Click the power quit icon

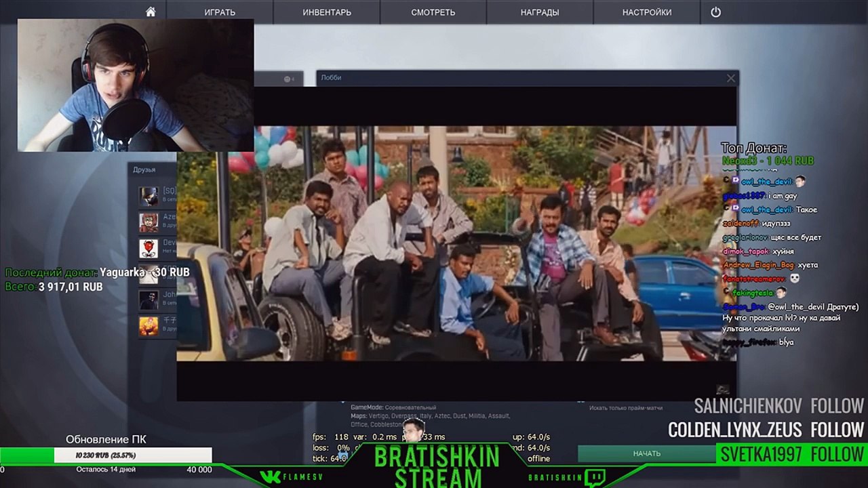coord(715,12)
